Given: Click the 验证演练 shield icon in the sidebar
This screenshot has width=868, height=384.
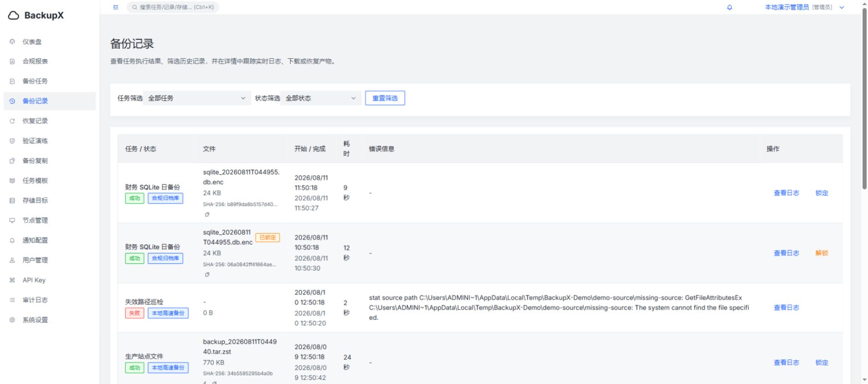Looking at the screenshot, I should pyautogui.click(x=12, y=141).
